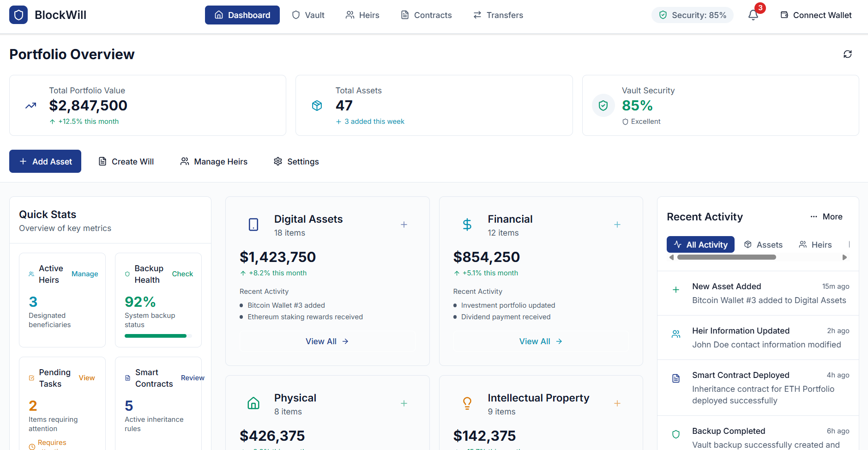Add an Intellectual Property item via plus
The width and height of the screenshot is (868, 450).
click(x=617, y=403)
